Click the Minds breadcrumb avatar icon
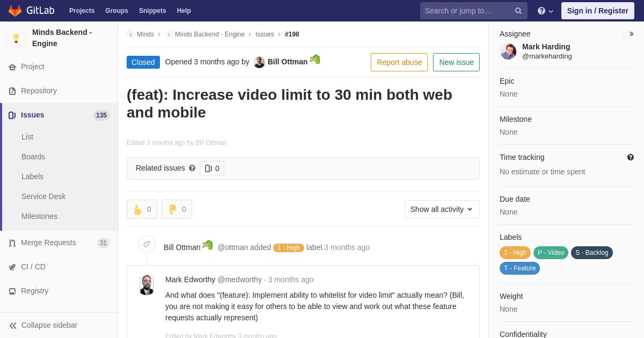 click(130, 34)
